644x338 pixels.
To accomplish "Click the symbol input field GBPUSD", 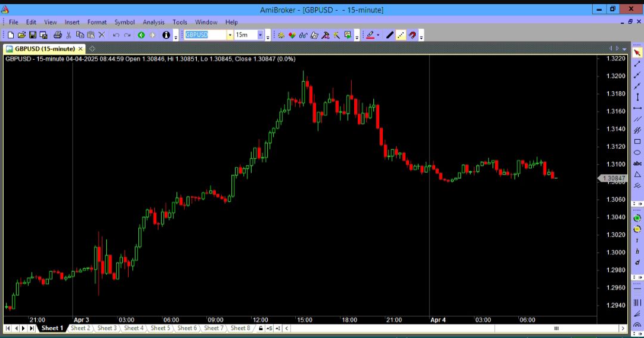I will (205, 35).
